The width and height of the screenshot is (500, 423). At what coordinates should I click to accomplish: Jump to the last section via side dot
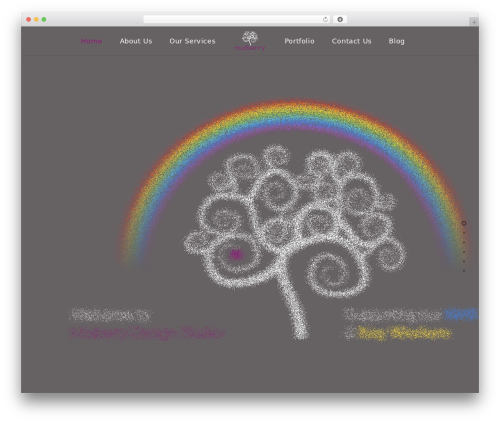pyautogui.click(x=464, y=271)
